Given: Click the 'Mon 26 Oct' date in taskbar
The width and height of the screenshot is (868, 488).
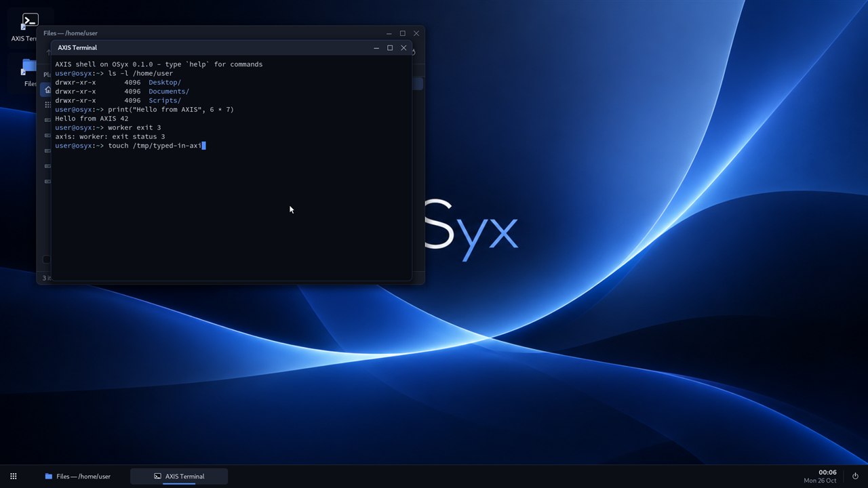Looking at the screenshot, I should 821,481.
